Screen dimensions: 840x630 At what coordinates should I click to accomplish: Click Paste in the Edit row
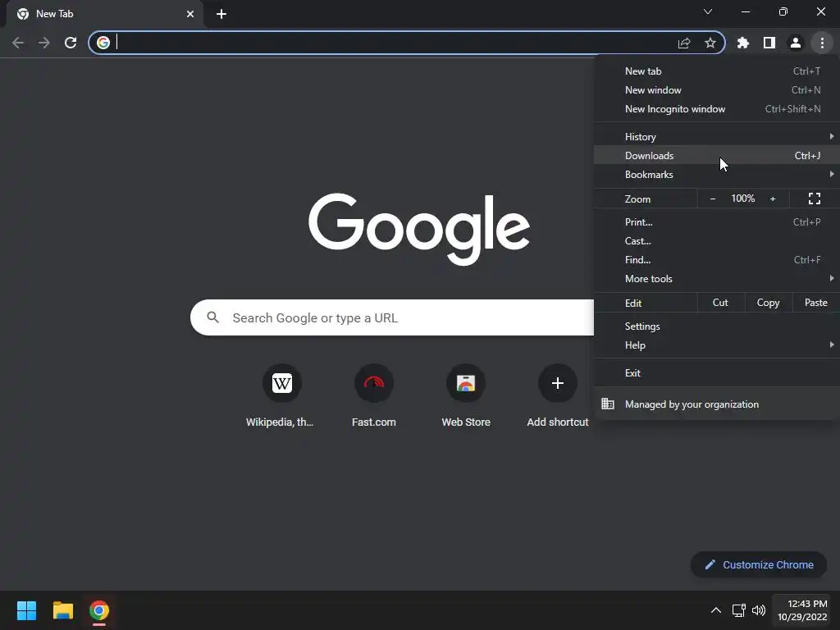[x=816, y=303]
